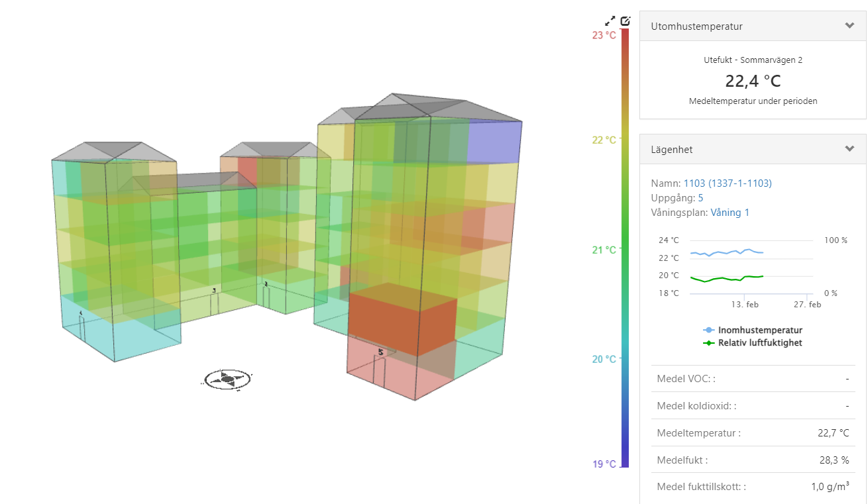
Task: Open apartment link 1103 (1337-1-1103)
Action: pyautogui.click(x=728, y=183)
